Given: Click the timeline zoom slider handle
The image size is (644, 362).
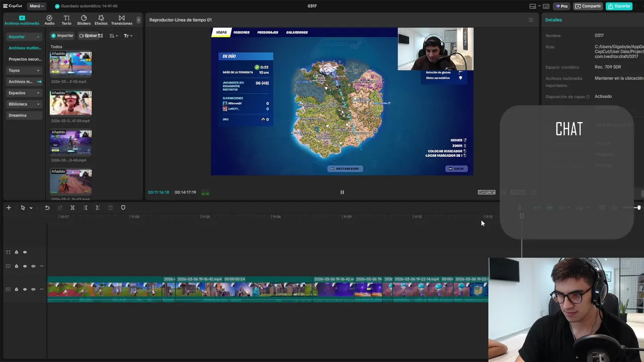Looking at the screenshot, I should [638, 208].
